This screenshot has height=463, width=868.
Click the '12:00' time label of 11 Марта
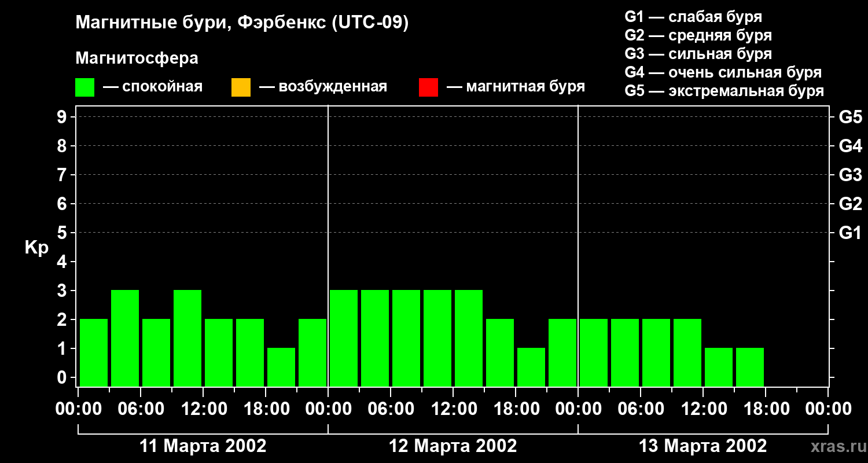tap(203, 409)
